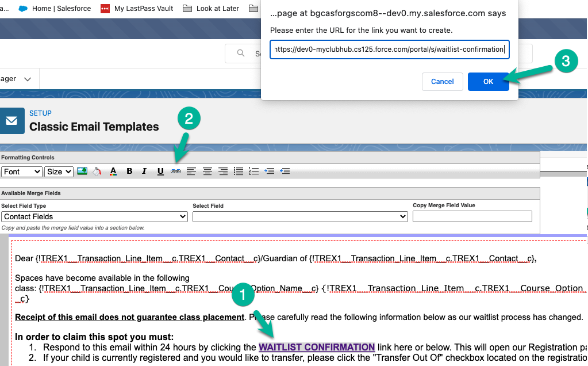The height and width of the screenshot is (366, 588).
Task: Insert an image using the toolbar icon
Action: coord(82,171)
